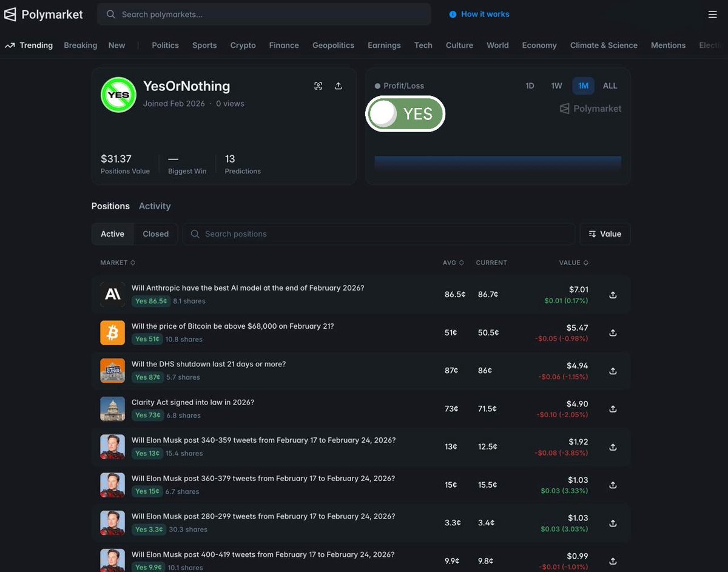Screen dimensions: 728x572
Task: Click the Anthropic market logo thumbnail
Action: (112, 295)
